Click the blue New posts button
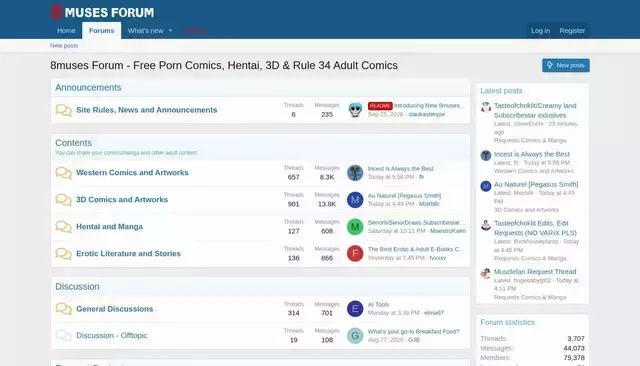Viewport: 640px width, 366px height. pyautogui.click(x=566, y=65)
